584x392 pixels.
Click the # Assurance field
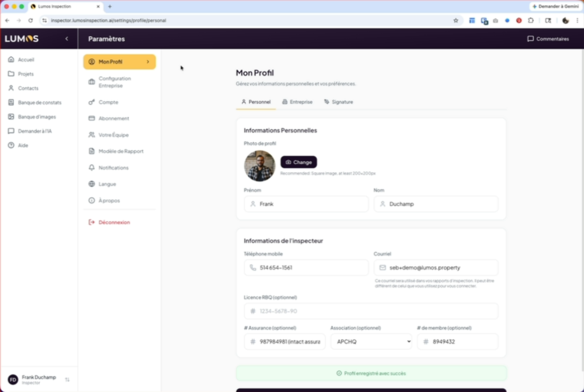pos(285,342)
